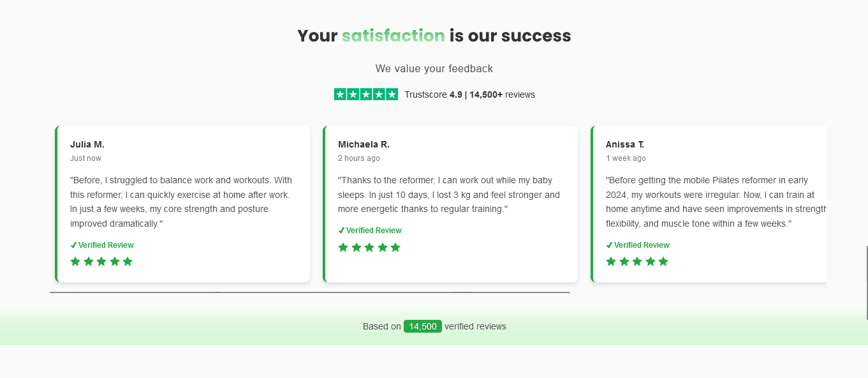Click Anissa T.'s five-star rating

(637, 261)
